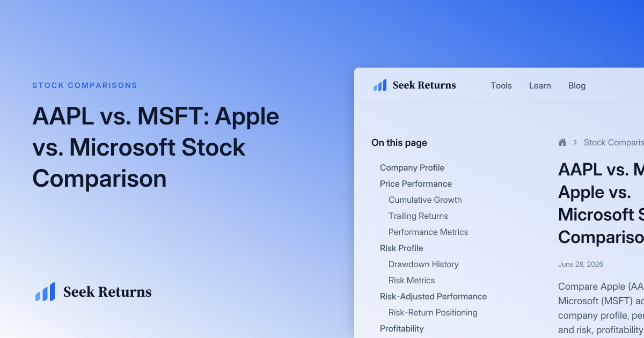The width and height of the screenshot is (644, 338).
Task: Jump to Profitability section
Action: click(402, 328)
